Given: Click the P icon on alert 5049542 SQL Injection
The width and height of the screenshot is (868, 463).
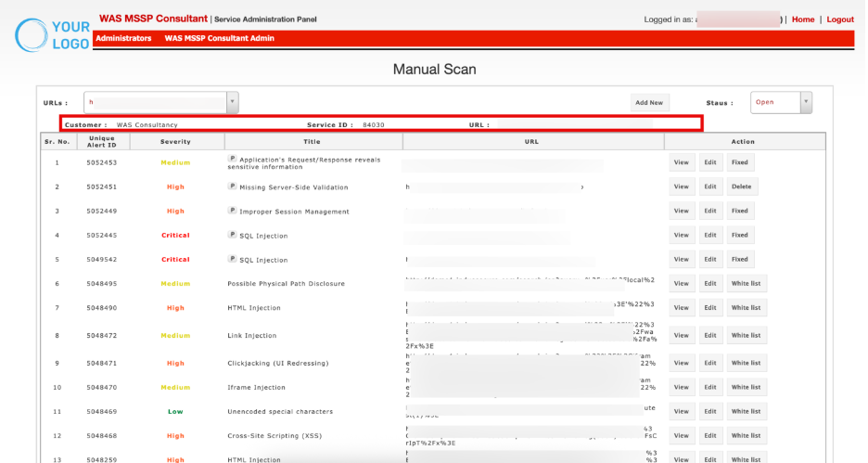Looking at the screenshot, I should (232, 259).
